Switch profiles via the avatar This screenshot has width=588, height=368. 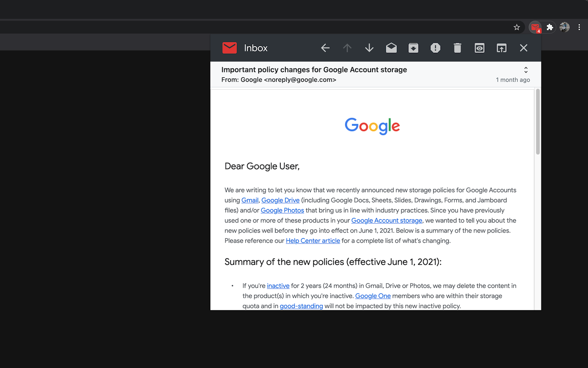pyautogui.click(x=564, y=27)
